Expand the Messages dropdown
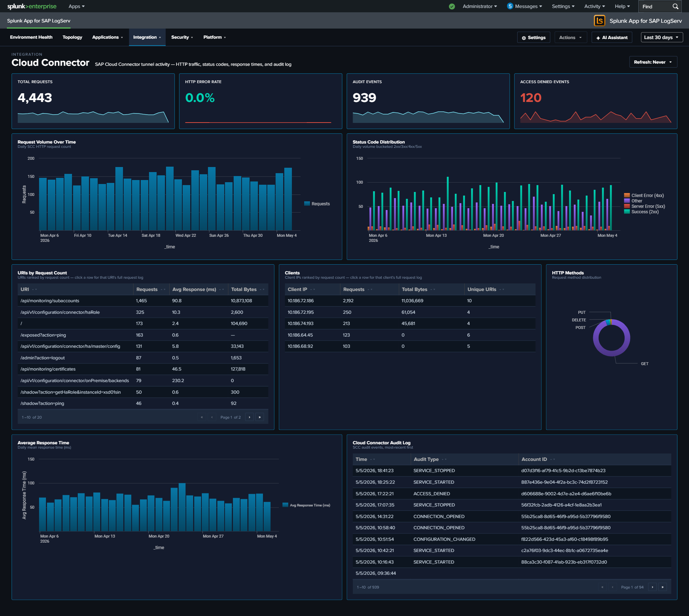689x616 pixels. 528,7
